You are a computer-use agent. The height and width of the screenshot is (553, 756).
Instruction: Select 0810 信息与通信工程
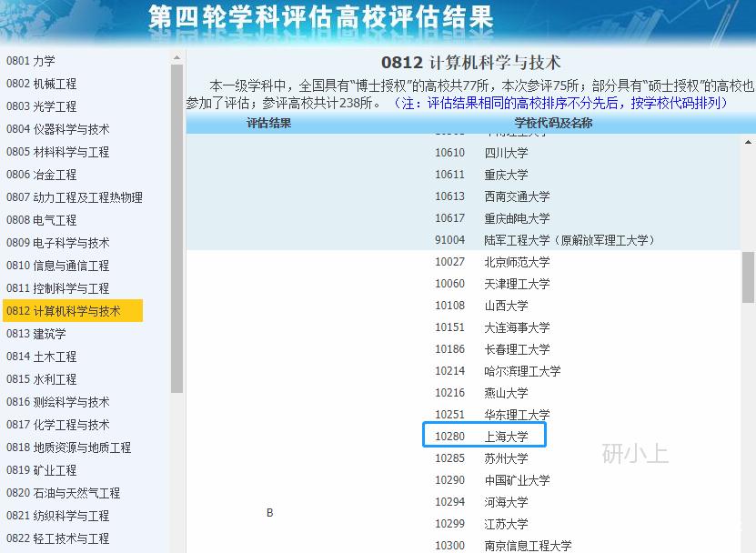[x=58, y=266]
